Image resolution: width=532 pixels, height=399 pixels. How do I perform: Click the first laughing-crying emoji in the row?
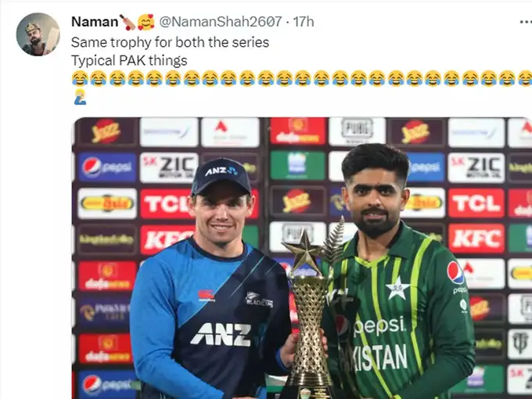tap(80, 78)
